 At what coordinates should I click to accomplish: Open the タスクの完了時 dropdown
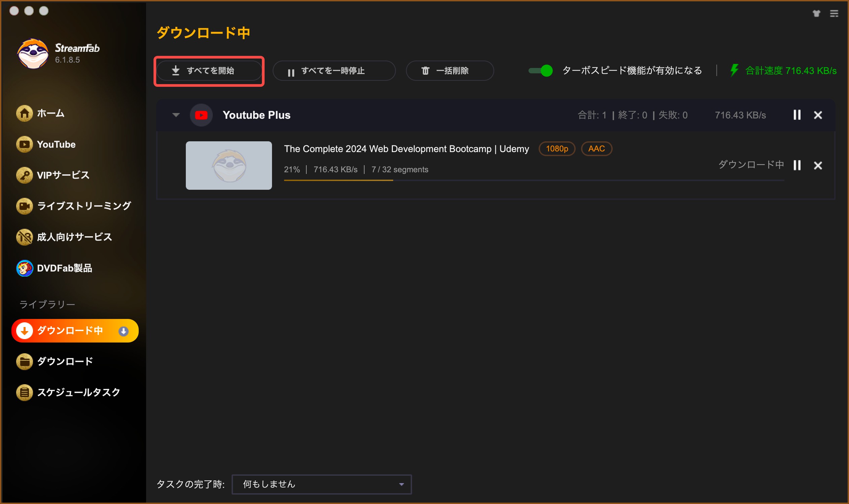(321, 484)
